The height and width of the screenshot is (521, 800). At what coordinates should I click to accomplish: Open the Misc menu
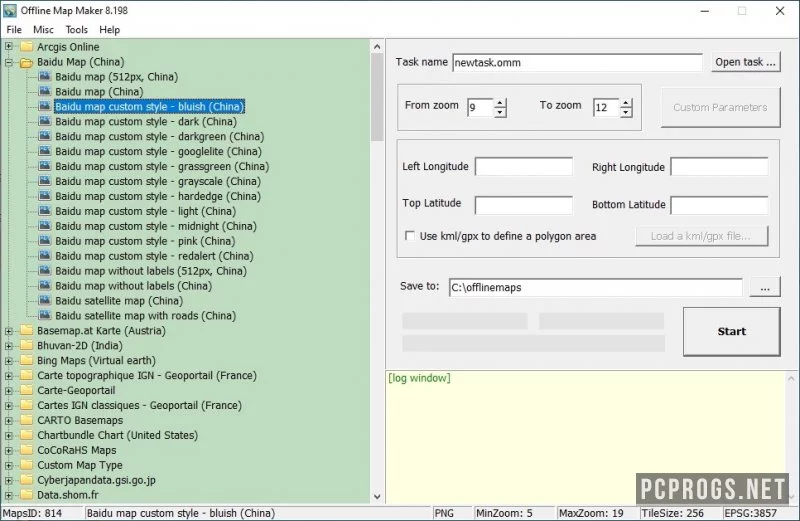[43, 30]
